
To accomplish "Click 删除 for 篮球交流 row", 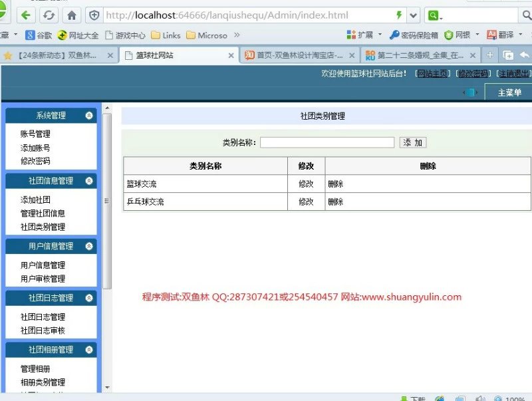I will pos(336,184).
